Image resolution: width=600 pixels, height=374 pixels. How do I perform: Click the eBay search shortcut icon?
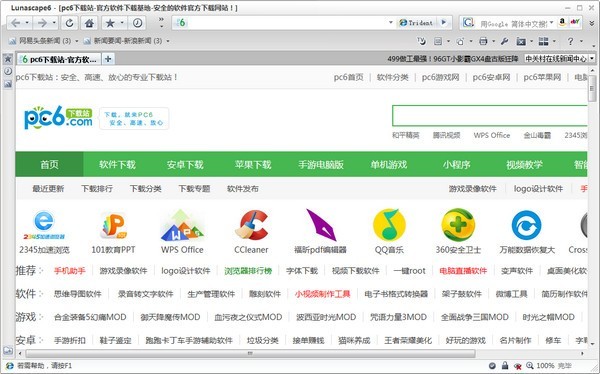pos(575,22)
